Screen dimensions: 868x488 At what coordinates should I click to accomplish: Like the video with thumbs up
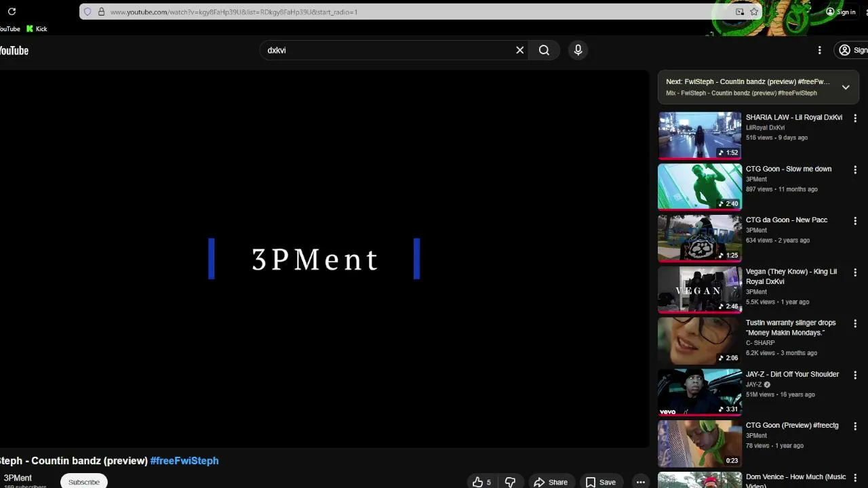pyautogui.click(x=482, y=482)
